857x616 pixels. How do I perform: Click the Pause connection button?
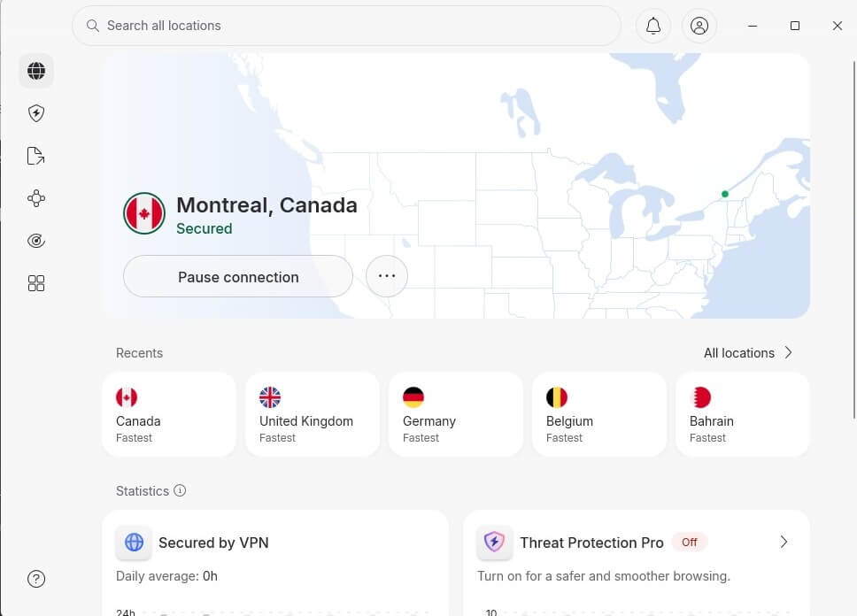(237, 276)
